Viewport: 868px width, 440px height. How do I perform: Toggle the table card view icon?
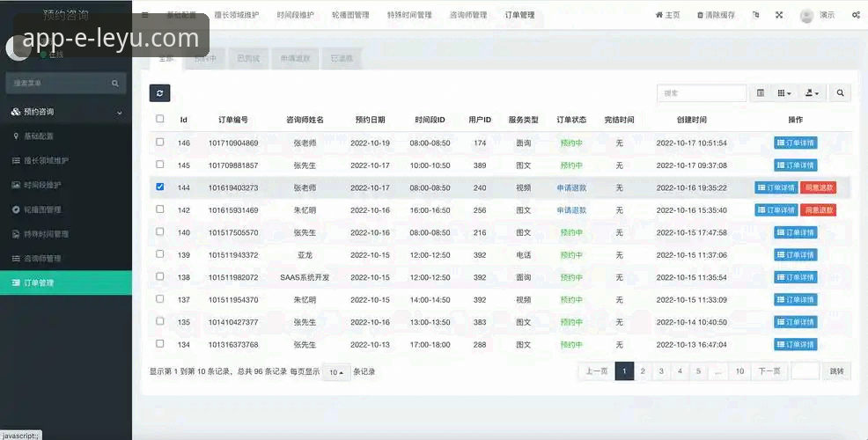tap(761, 93)
